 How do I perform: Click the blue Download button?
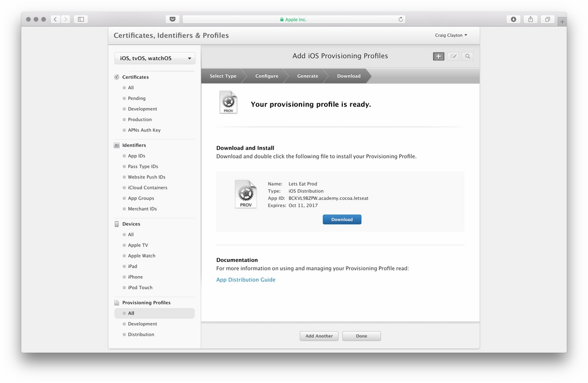(342, 219)
